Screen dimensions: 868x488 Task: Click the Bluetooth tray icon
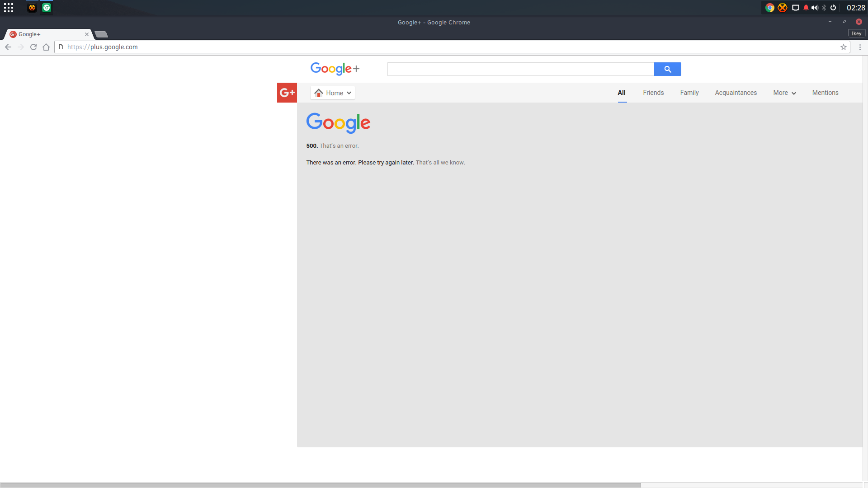point(824,8)
